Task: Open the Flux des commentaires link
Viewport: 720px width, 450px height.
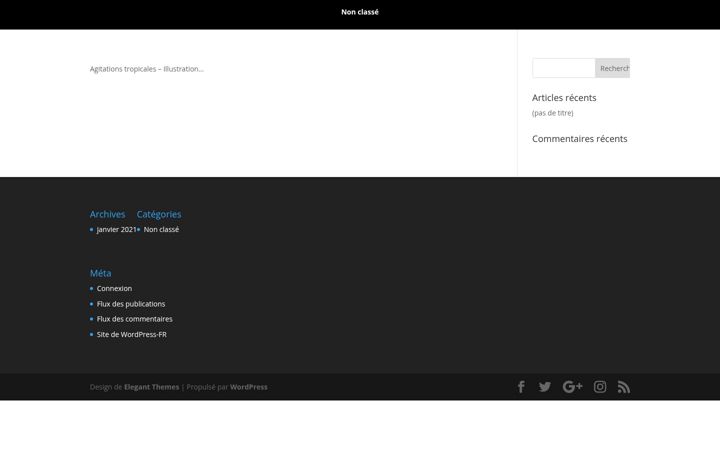Action: click(x=135, y=319)
